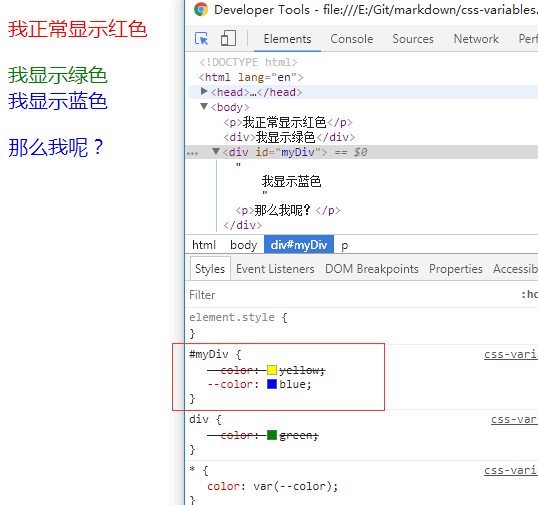Select the div#myDiv breadcrumb item
Screen dimensions: 538x505
pos(299,245)
